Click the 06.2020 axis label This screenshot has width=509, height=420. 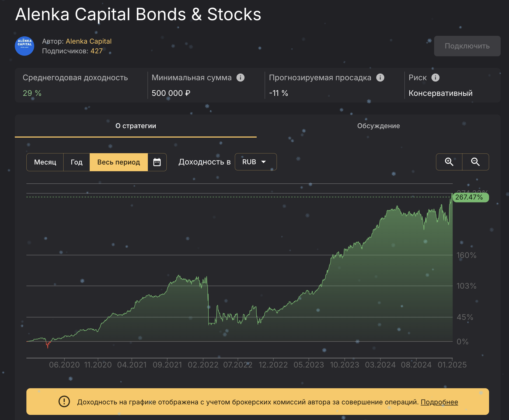coord(64,365)
